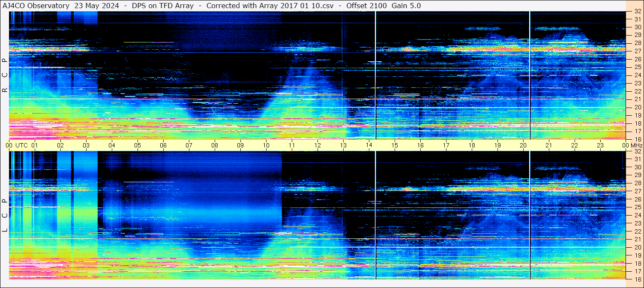Select the 08 hour tick label
The height and width of the screenshot is (288, 644).
215,145
